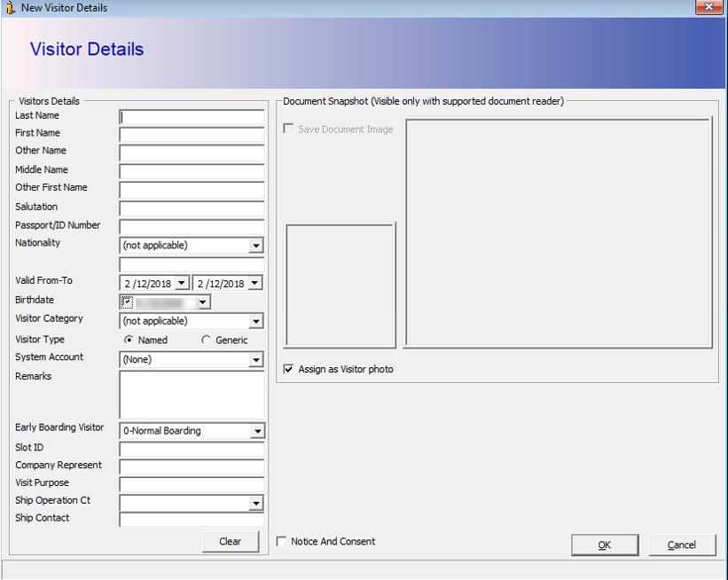Click the Cancel button
Screen dimensions: 728x580
point(682,545)
